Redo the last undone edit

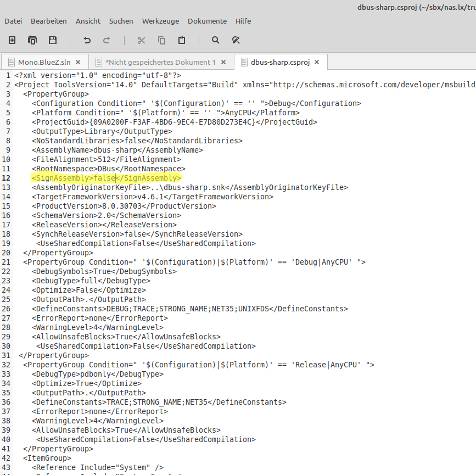(107, 40)
